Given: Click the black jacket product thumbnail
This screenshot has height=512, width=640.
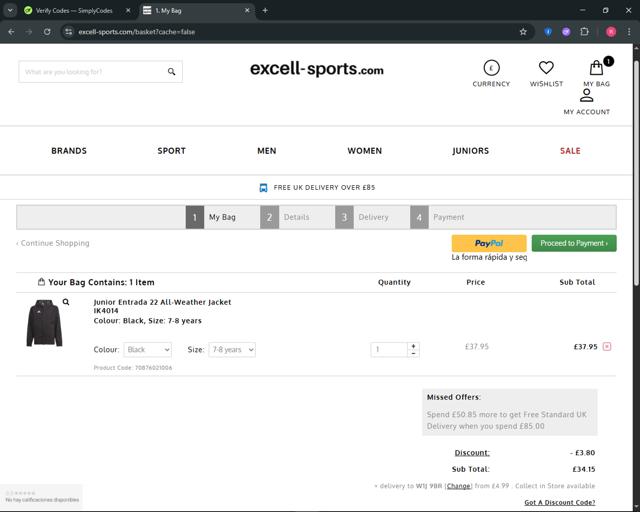Looking at the screenshot, I should point(44,323).
